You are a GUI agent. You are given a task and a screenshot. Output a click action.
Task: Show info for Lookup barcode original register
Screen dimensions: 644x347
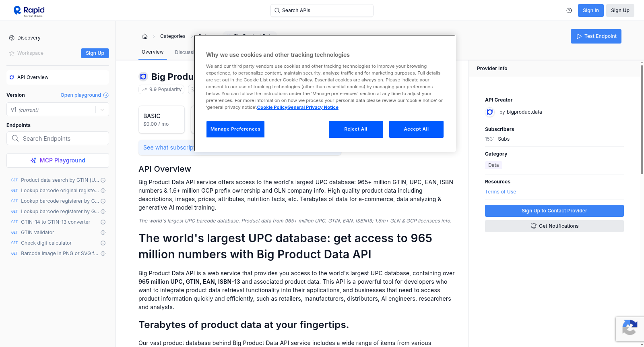click(103, 191)
